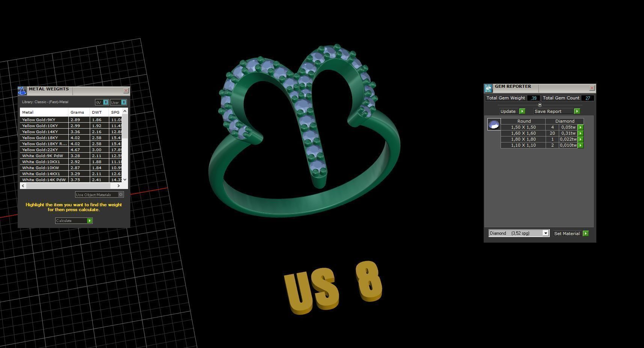The height and width of the screenshot is (348, 644).
Task: Click the green arrow on the 0,010tw row
Action: point(581,145)
